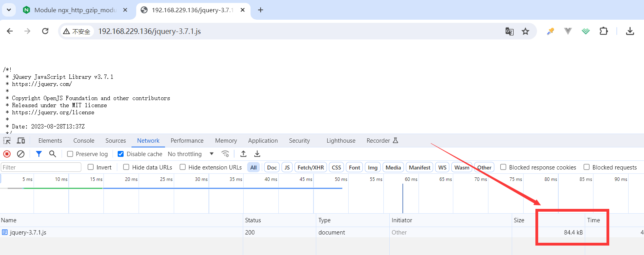Viewport: 644px width, 255px height.
Task: Stop recording network log
Action: pyautogui.click(x=7, y=154)
